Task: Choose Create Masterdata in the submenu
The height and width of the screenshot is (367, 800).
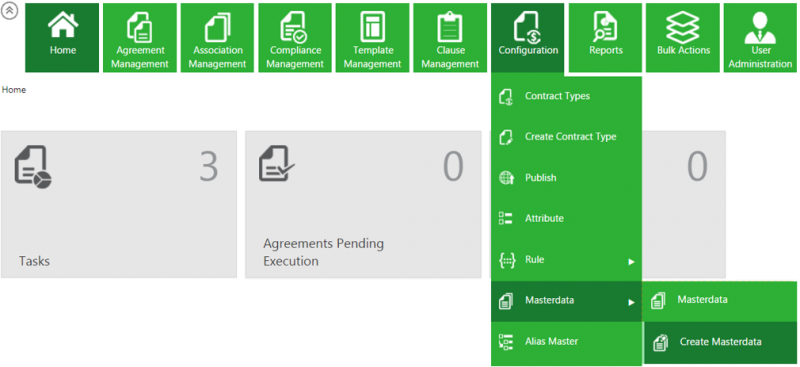Action: [x=720, y=342]
